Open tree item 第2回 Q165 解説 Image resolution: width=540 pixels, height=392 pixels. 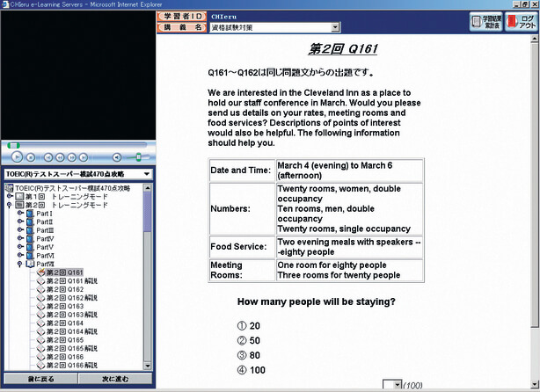[72, 349]
